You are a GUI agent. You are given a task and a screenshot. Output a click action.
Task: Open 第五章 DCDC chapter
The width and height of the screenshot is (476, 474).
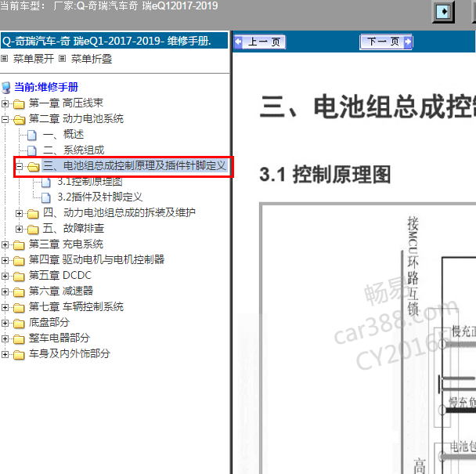click(x=60, y=275)
